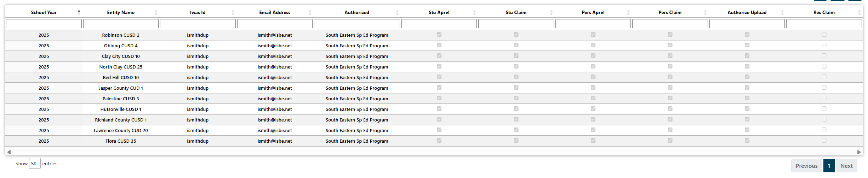Check Res Claim for Flora CUSD 35
Screen dimensions: 868x178
pos(824,141)
